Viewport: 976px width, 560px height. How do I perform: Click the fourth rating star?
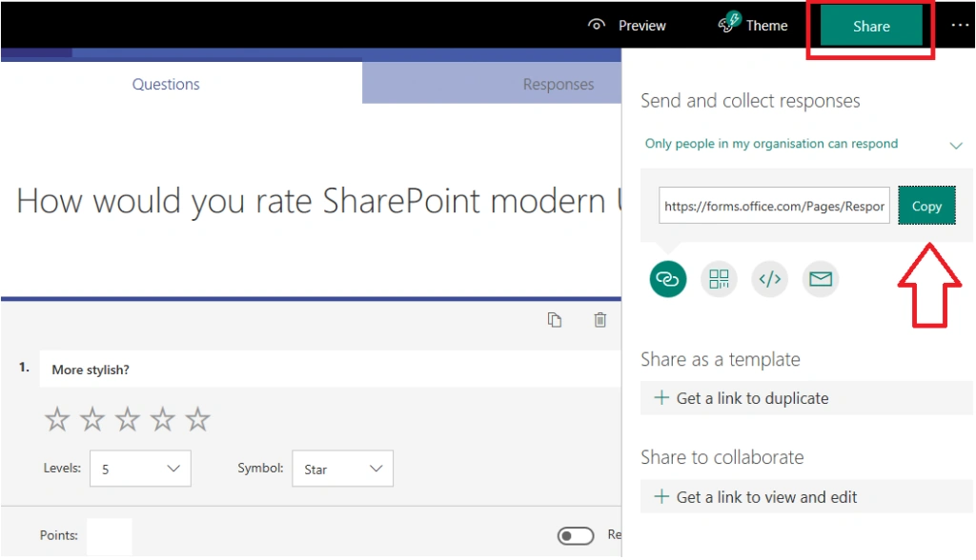click(162, 419)
